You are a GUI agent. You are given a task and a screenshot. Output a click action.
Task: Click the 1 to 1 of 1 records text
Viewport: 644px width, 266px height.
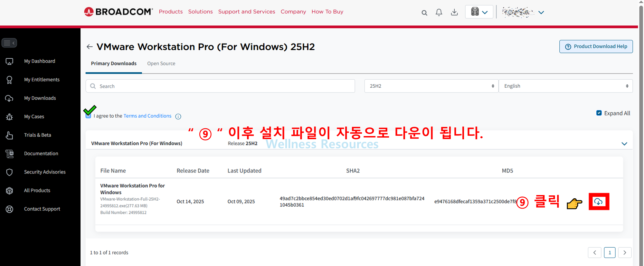click(109, 252)
